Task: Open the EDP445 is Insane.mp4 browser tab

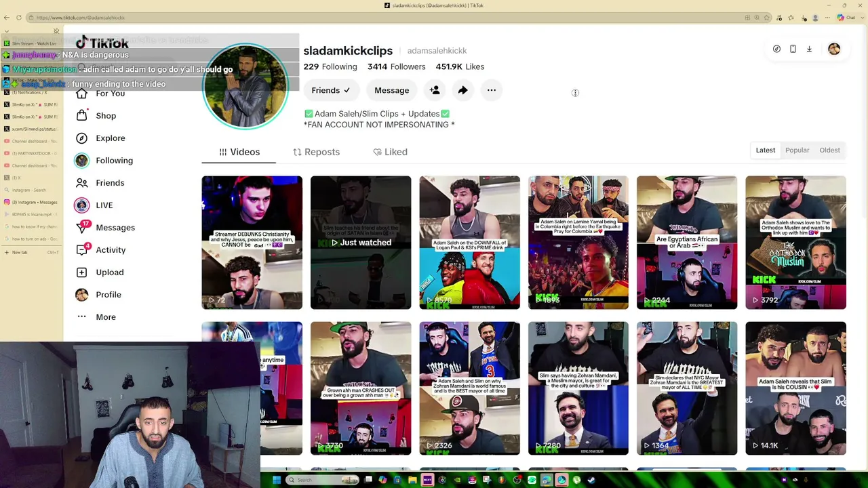Action: 31,214
